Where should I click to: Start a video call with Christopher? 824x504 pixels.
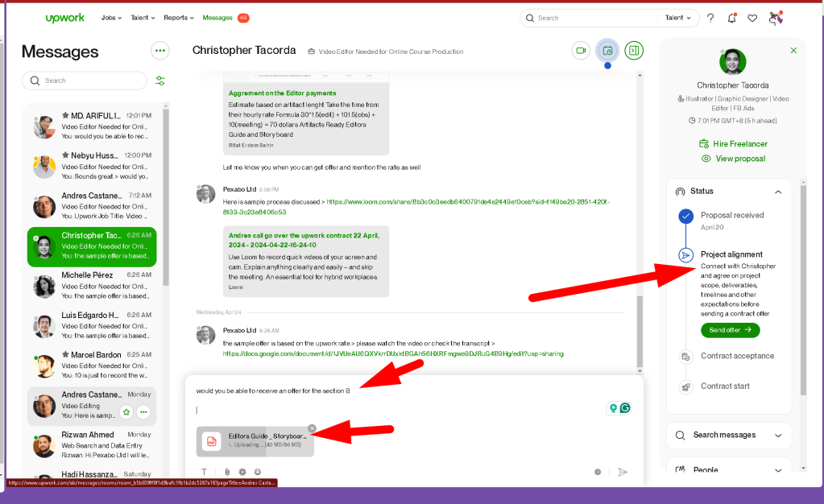581,51
